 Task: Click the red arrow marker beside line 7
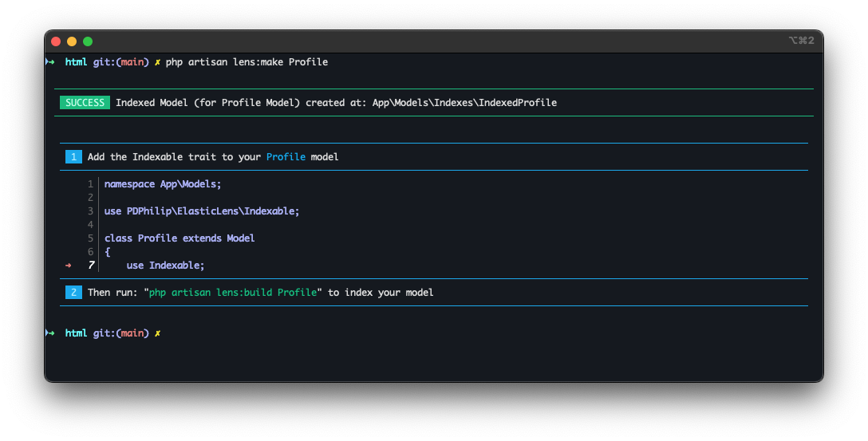click(x=68, y=266)
